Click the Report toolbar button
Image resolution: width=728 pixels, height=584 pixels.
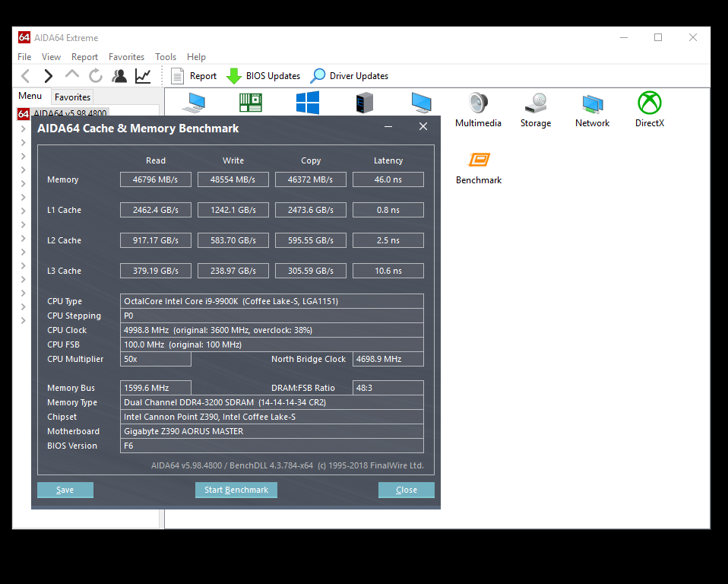pos(194,76)
